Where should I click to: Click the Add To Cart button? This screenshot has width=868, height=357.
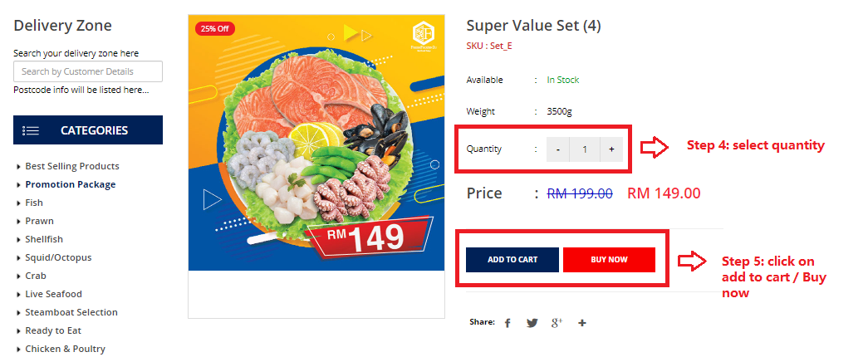click(x=512, y=260)
